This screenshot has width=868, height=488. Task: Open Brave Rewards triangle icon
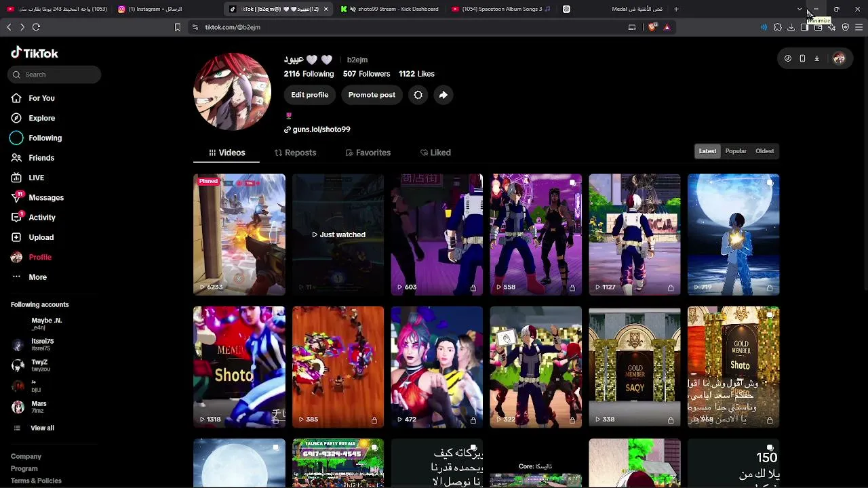(667, 27)
